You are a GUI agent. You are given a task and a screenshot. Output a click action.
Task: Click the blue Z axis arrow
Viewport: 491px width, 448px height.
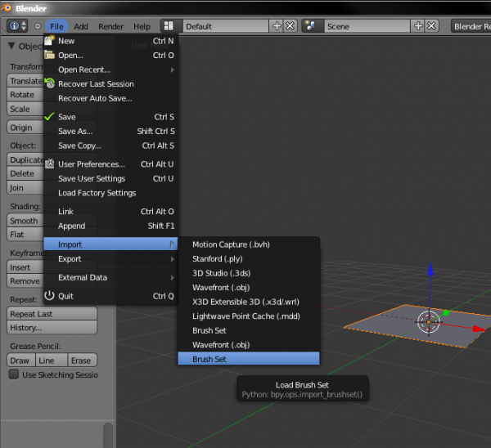point(431,270)
